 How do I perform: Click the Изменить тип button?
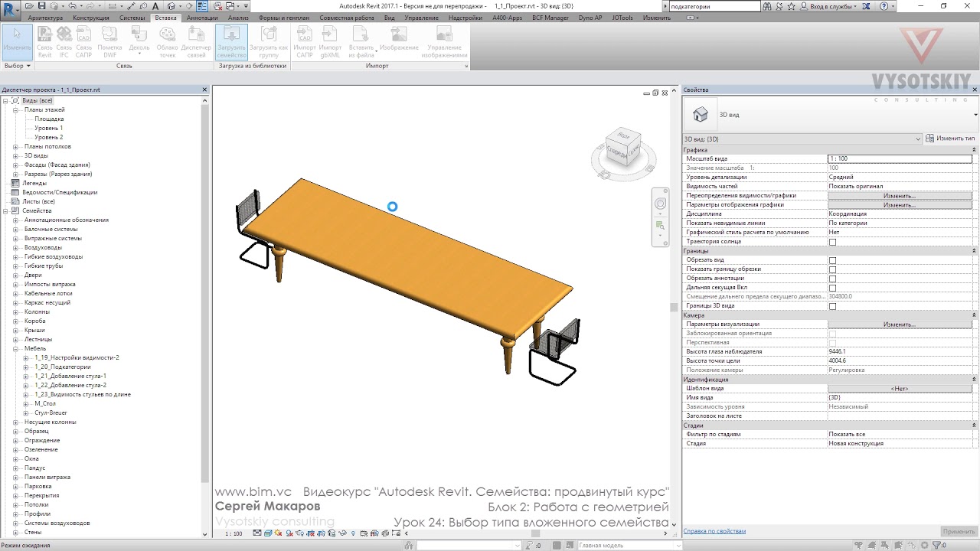pyautogui.click(x=950, y=139)
